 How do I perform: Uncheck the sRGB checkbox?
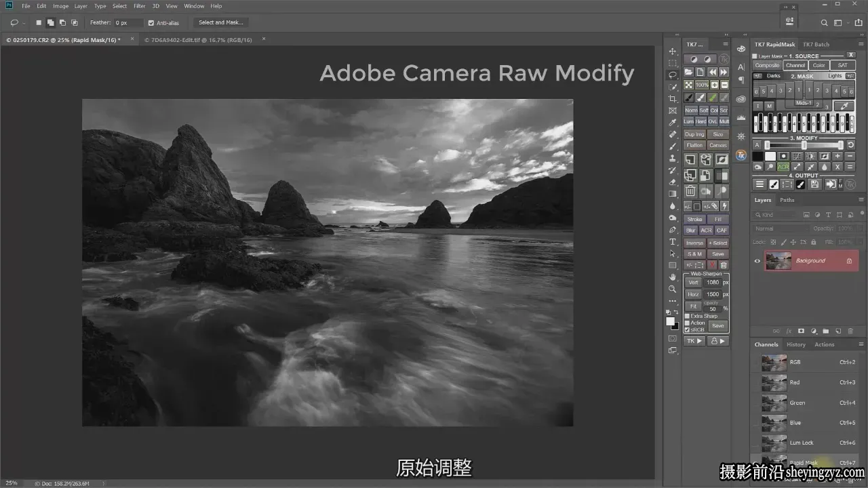tap(687, 330)
